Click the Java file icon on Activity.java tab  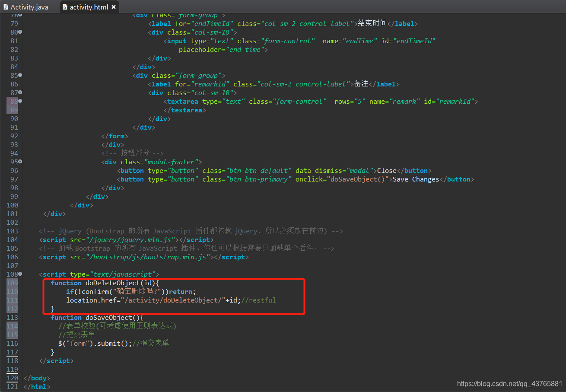click(x=6, y=7)
